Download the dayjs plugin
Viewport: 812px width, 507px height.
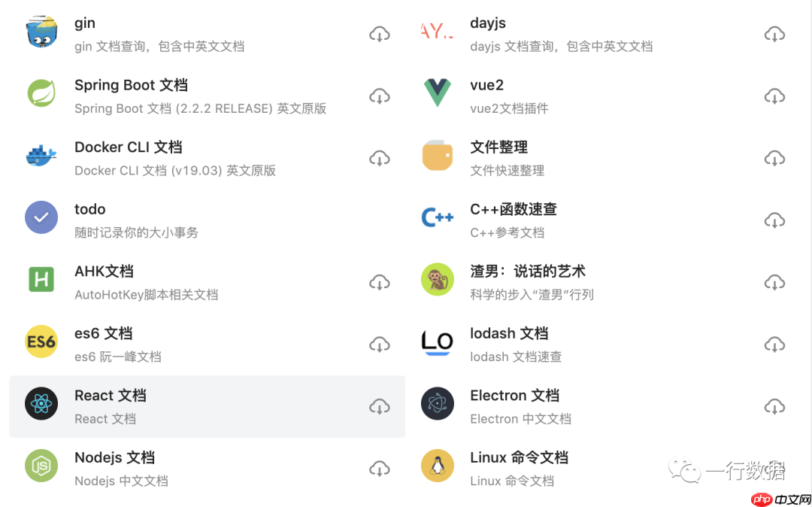pos(774,33)
